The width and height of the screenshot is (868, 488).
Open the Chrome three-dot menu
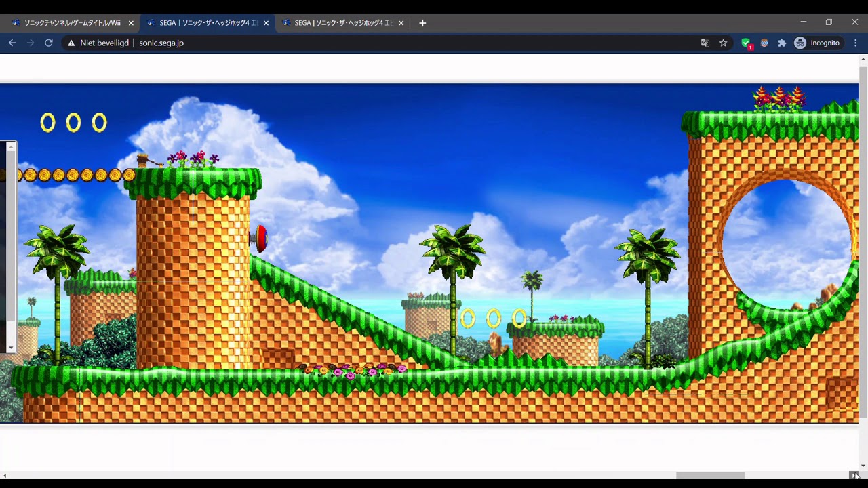(x=856, y=43)
